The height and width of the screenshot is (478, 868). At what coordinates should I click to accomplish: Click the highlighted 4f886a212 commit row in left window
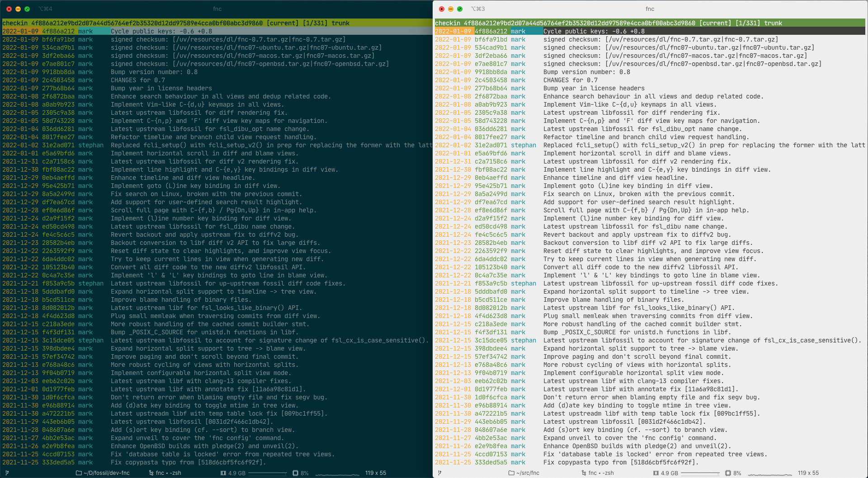point(217,31)
